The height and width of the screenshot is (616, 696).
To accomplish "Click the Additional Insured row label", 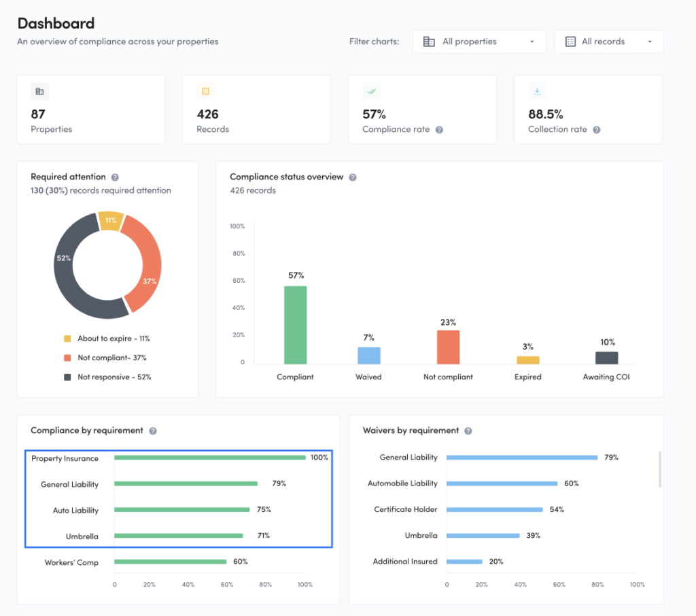I will (x=405, y=562).
